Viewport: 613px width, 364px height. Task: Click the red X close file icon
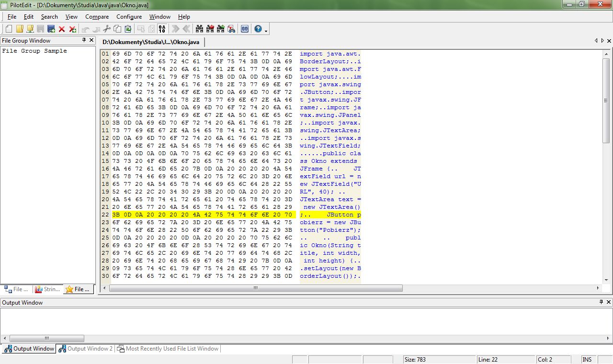pyautogui.click(x=62, y=29)
